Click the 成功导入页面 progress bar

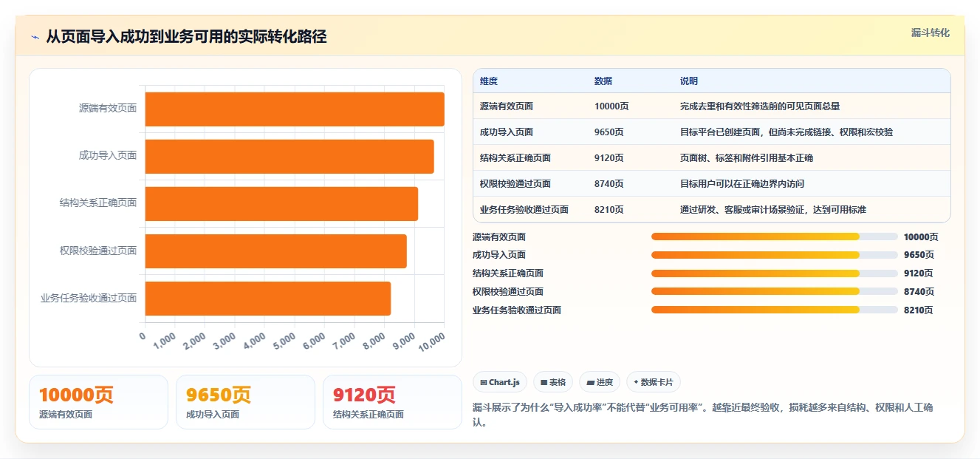[x=774, y=255]
